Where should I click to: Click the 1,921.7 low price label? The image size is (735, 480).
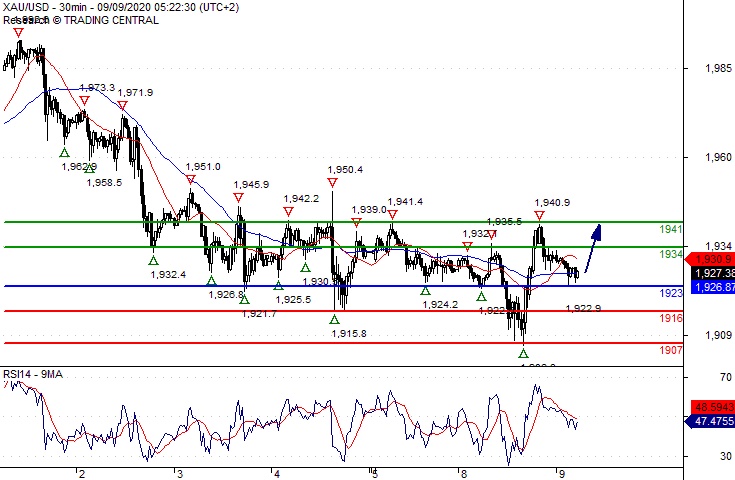260,314
